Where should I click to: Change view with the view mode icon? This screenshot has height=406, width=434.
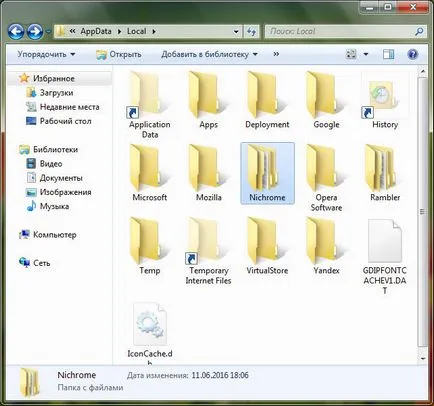(x=351, y=54)
